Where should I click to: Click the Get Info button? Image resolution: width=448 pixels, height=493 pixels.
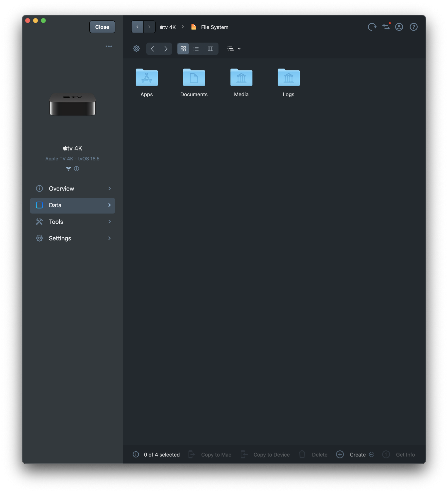click(x=398, y=455)
